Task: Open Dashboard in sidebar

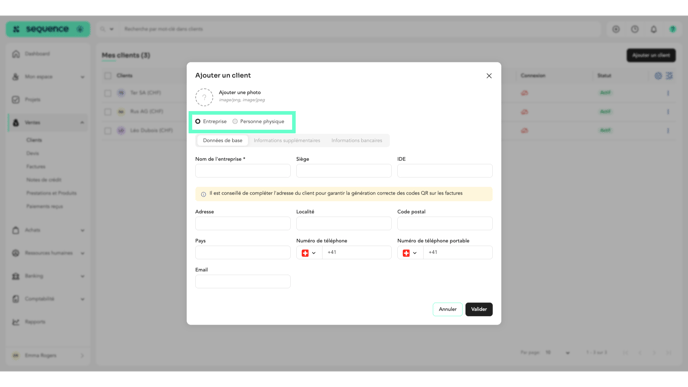Action: pyautogui.click(x=47, y=54)
